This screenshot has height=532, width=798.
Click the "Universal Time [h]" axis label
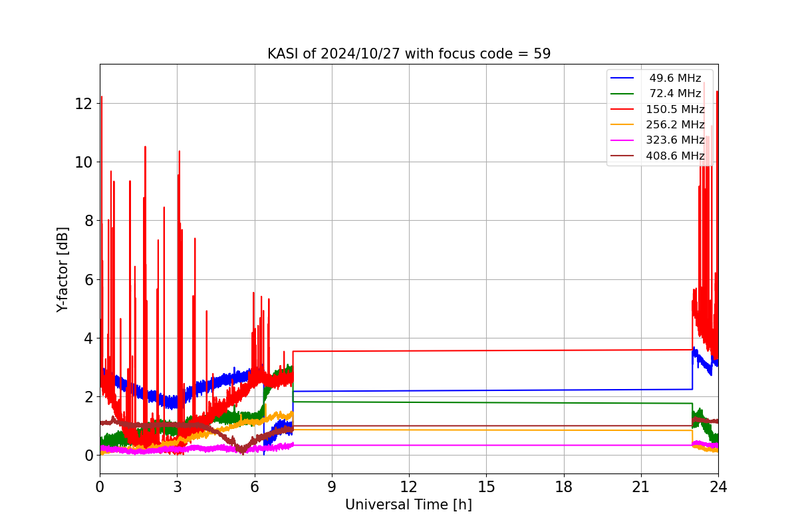point(408,505)
